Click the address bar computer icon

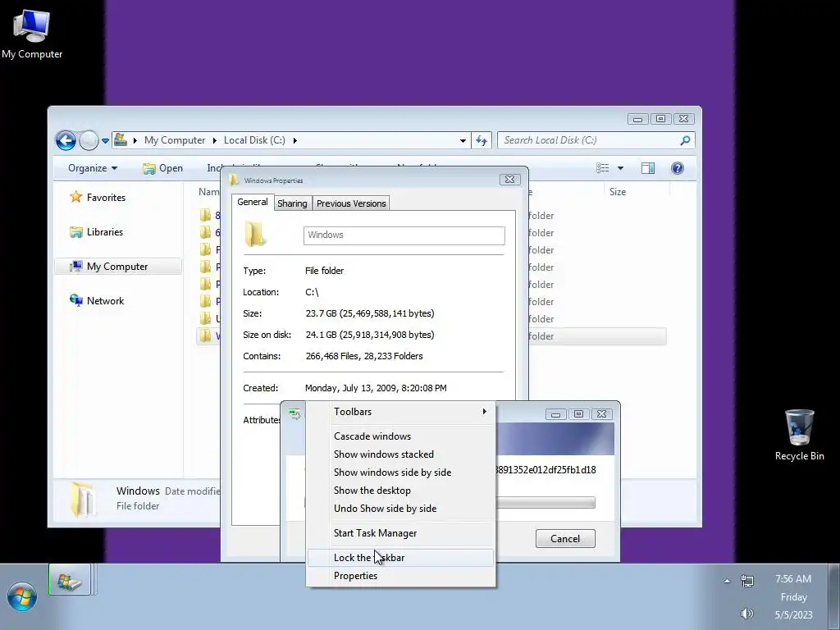[x=121, y=139]
